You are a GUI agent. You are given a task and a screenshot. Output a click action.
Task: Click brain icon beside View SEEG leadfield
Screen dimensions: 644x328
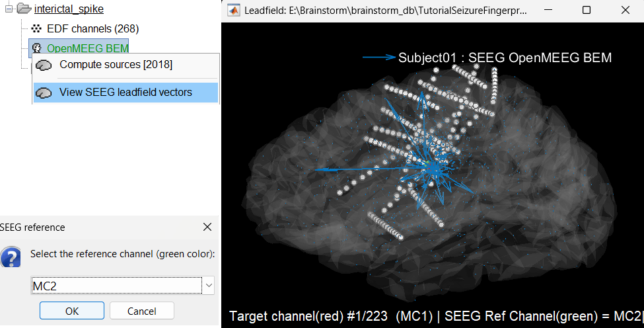point(44,93)
